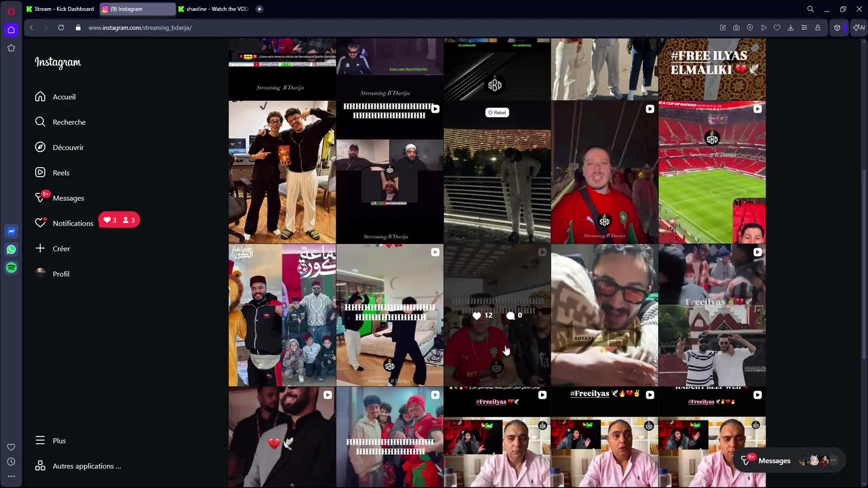Click the Reels clapper icon

coord(40,173)
